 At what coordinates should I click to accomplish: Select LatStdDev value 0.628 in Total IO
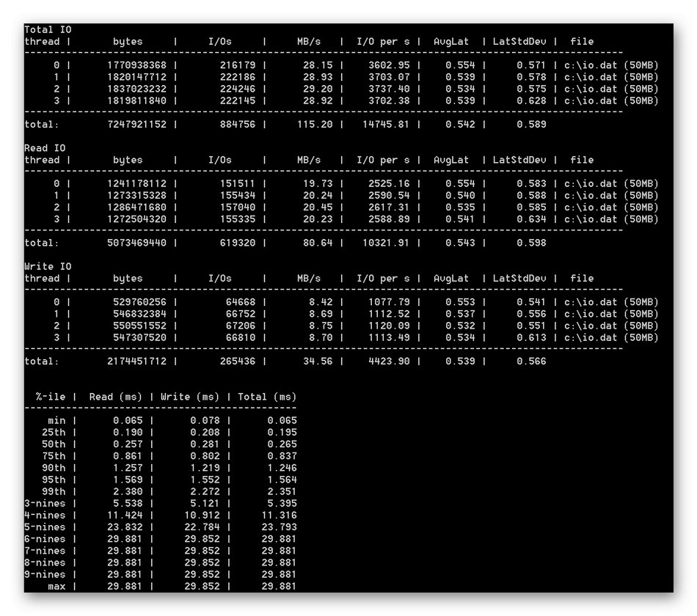531,101
